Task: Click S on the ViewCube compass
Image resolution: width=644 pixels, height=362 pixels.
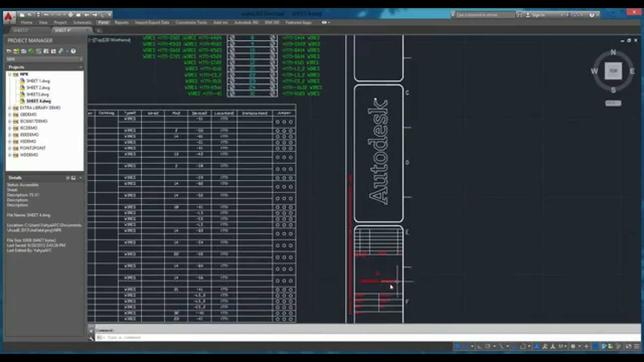Action: pyautogui.click(x=613, y=90)
